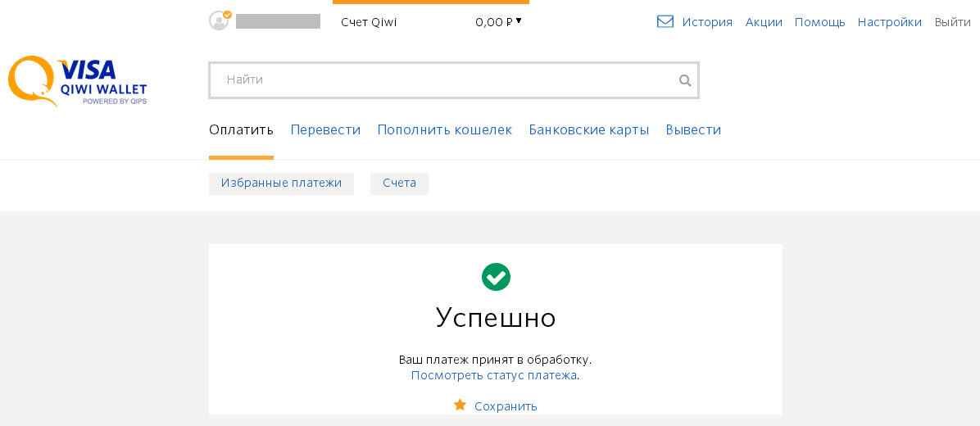The height and width of the screenshot is (426, 980).
Task: Expand the account balance dropdown arrow
Action: [519, 20]
